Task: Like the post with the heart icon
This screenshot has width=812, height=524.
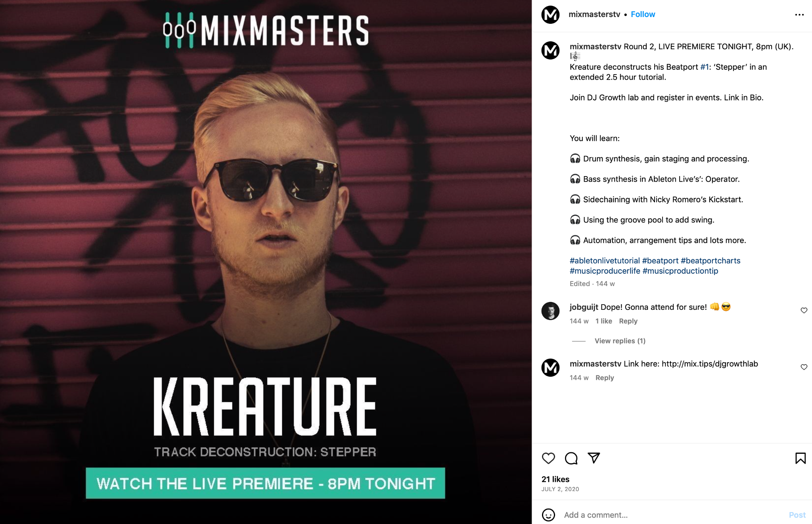Action: tap(548, 458)
